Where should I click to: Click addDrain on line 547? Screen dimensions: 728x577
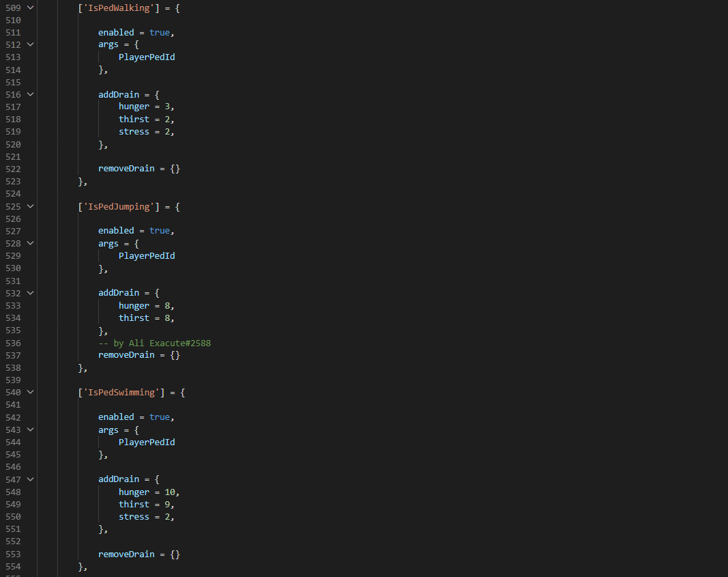[119, 479]
